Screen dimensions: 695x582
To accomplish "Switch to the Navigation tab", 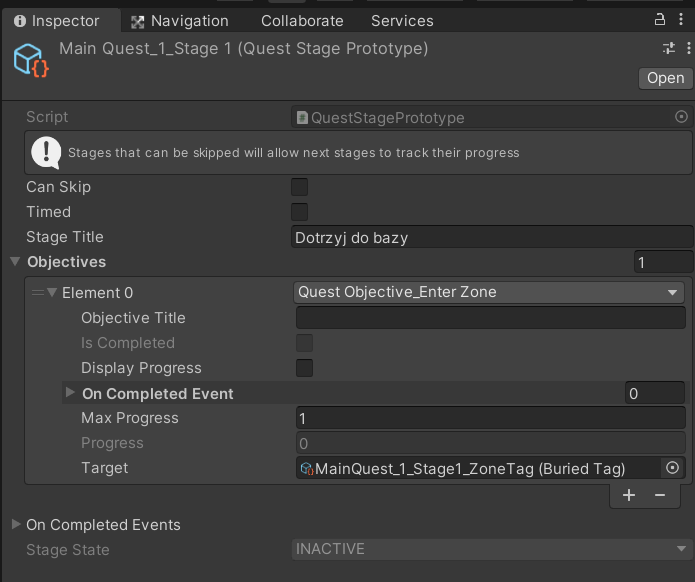I will 180,21.
